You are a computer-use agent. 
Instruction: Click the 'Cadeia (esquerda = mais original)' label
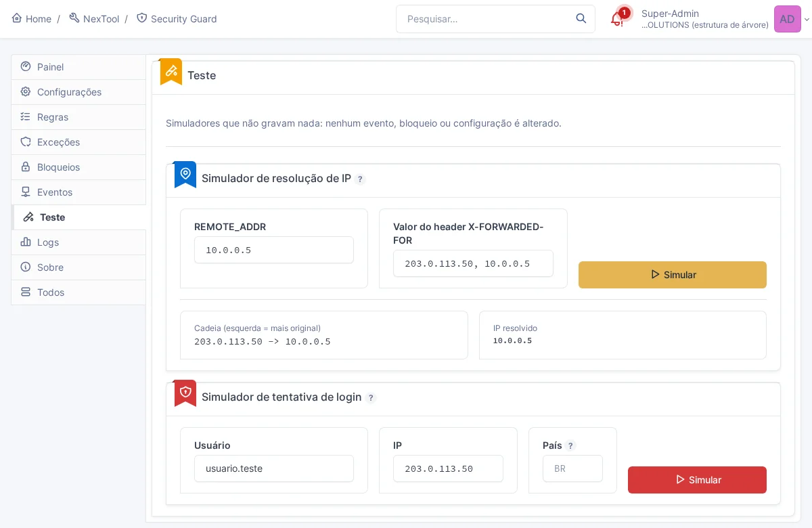point(257,328)
